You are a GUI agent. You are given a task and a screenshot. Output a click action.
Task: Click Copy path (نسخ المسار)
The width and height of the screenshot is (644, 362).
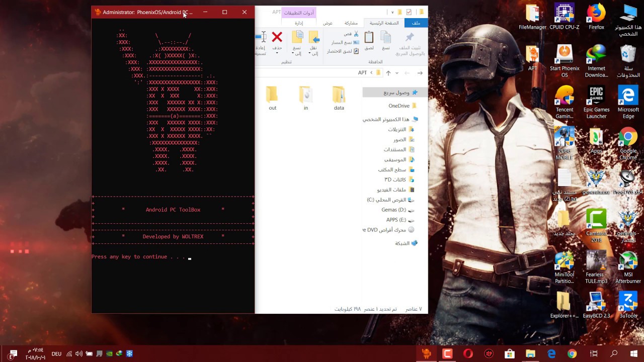[345, 42]
